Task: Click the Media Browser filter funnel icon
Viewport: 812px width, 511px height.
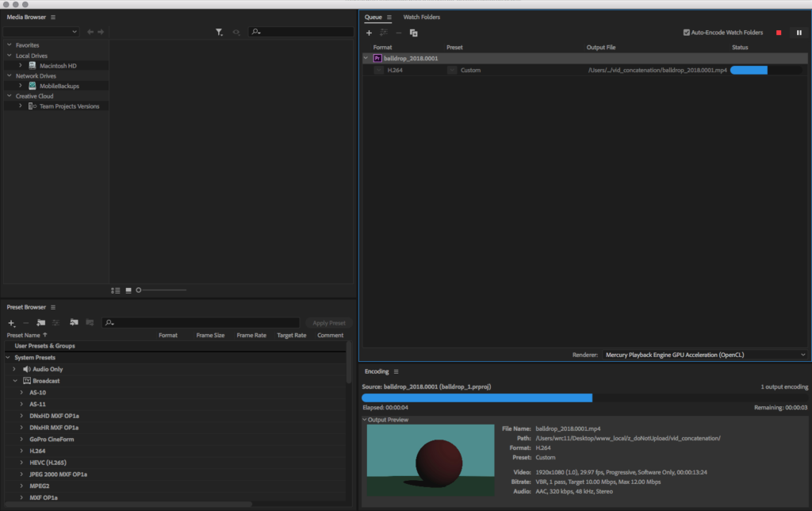Action: [x=219, y=33]
